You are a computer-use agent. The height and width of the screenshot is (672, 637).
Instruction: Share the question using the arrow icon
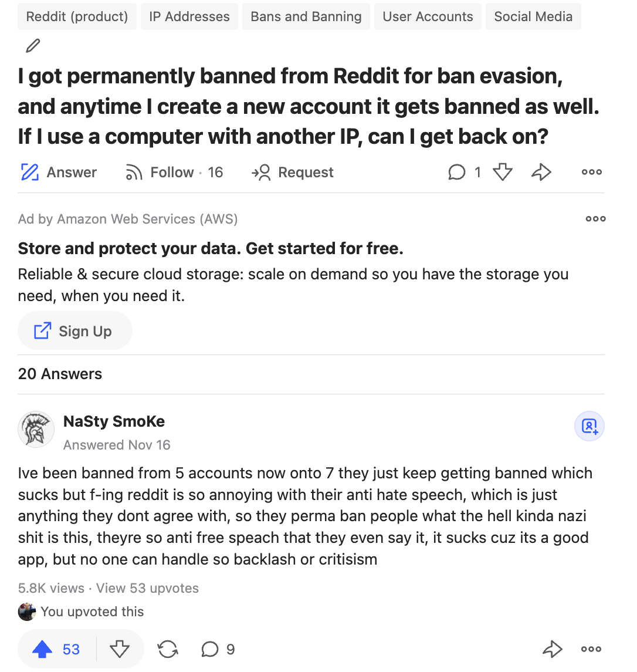click(x=541, y=173)
